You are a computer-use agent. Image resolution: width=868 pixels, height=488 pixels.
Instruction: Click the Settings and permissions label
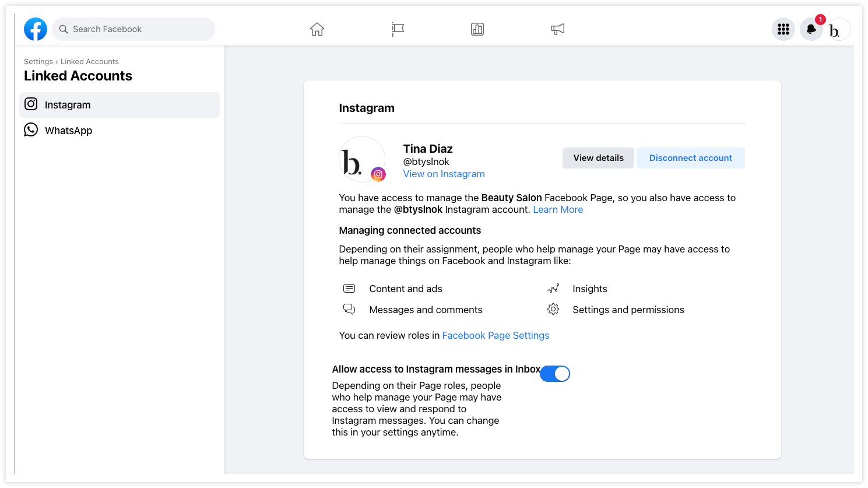click(x=628, y=310)
